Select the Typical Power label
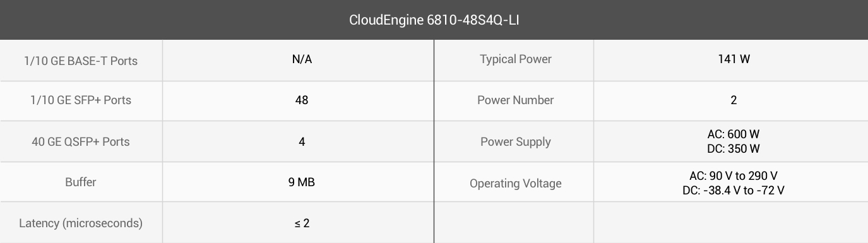The height and width of the screenshot is (243, 868). click(x=516, y=59)
